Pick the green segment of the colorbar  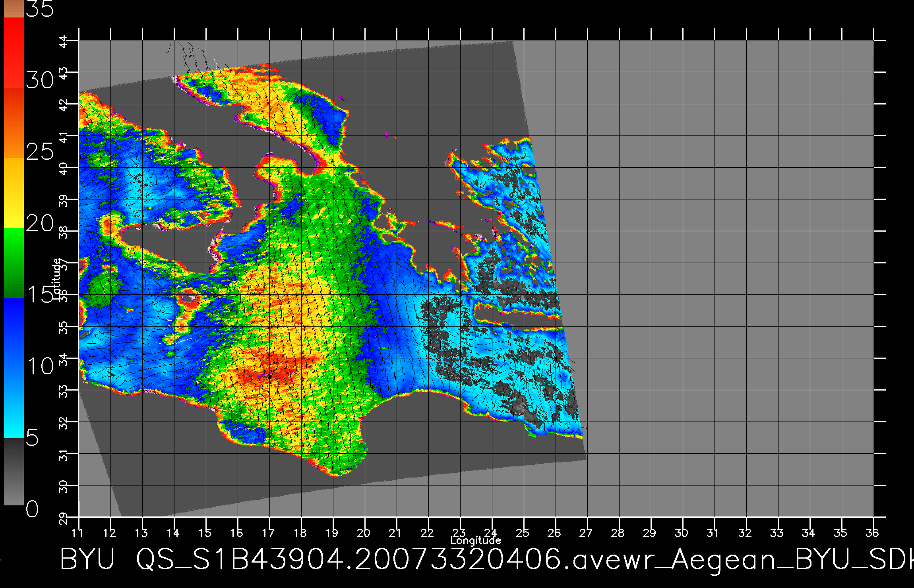coord(14,263)
